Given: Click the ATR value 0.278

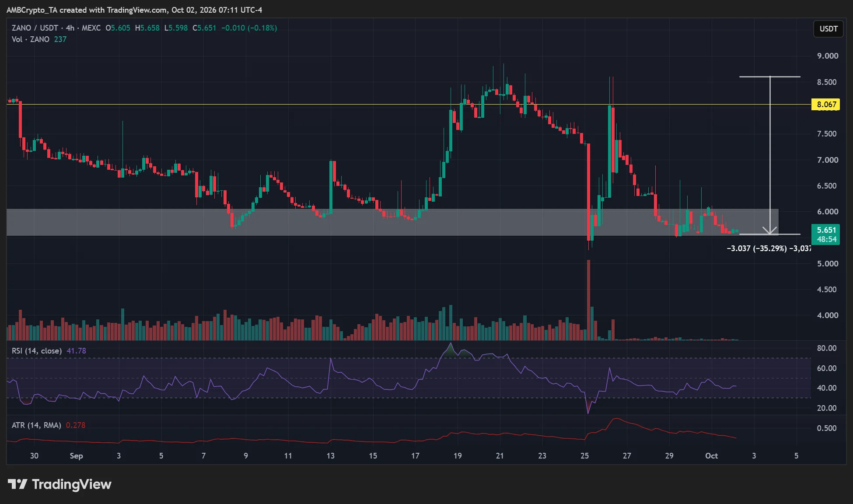Looking at the screenshot, I should (x=76, y=425).
